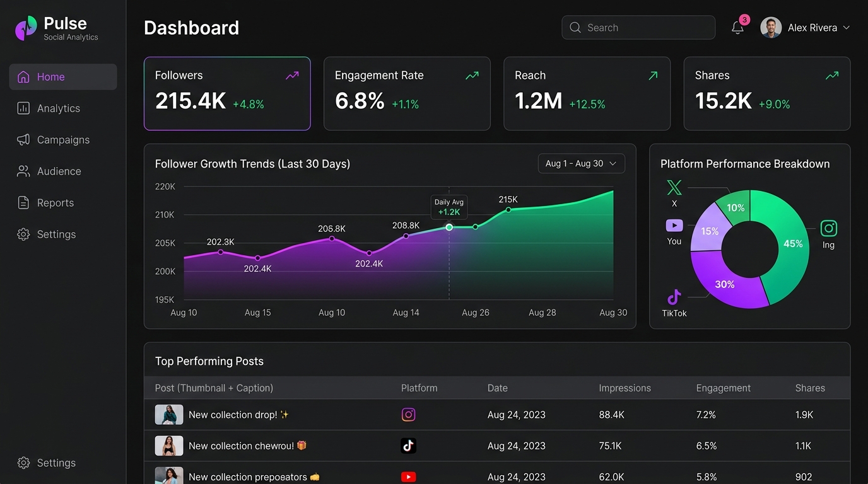
Task: Select the Followers stat card
Action: [x=227, y=94]
